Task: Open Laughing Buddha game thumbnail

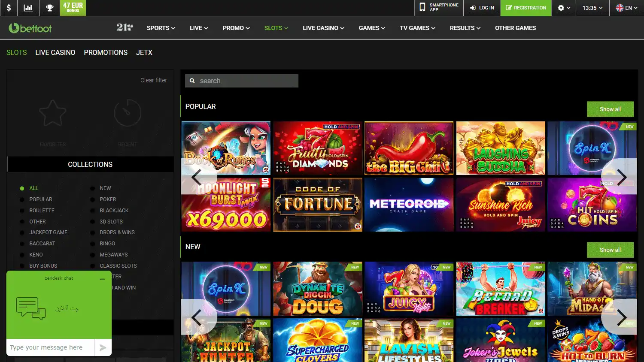Action: coord(501,148)
